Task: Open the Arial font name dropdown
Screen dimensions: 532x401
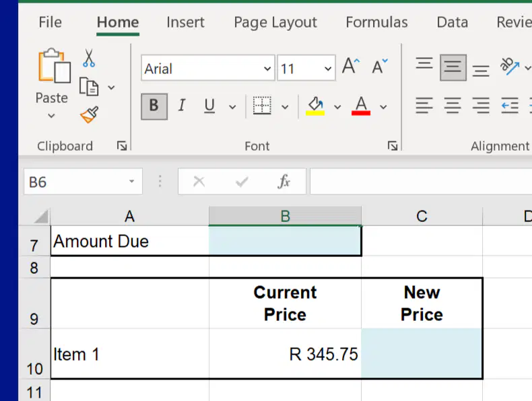Action: [x=267, y=69]
